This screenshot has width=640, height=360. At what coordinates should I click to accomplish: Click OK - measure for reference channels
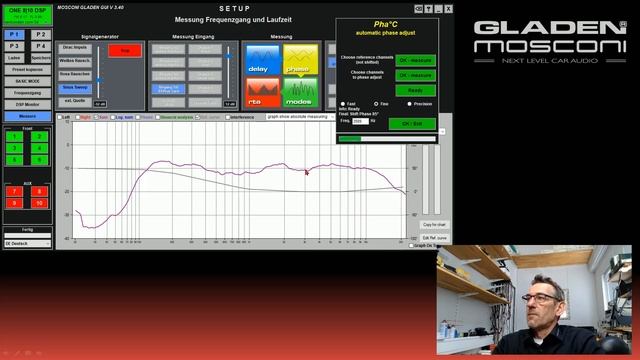(416, 60)
